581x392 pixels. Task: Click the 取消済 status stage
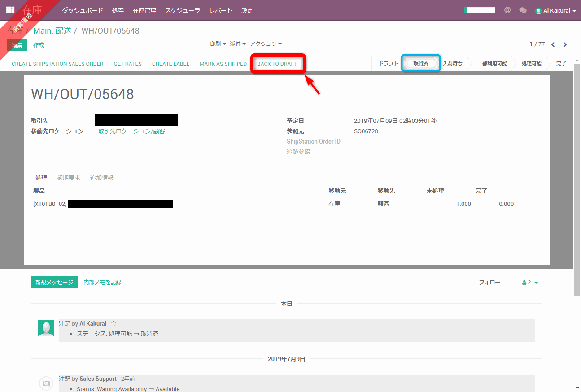pos(420,64)
